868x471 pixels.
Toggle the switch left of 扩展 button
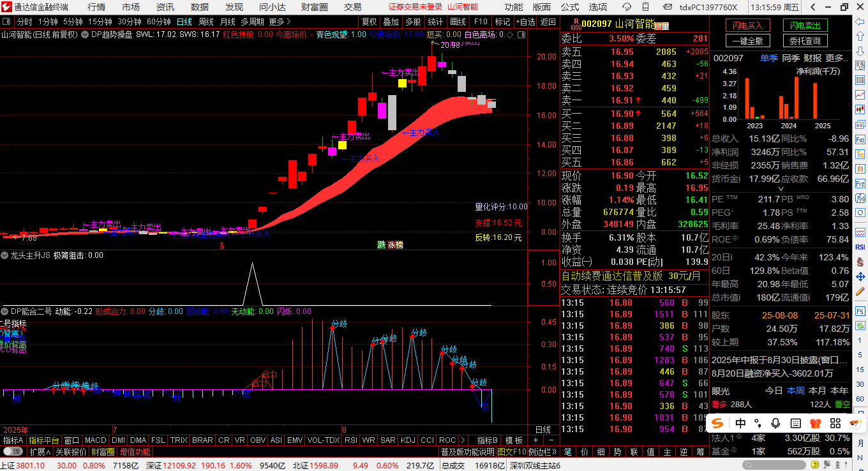[13, 452]
